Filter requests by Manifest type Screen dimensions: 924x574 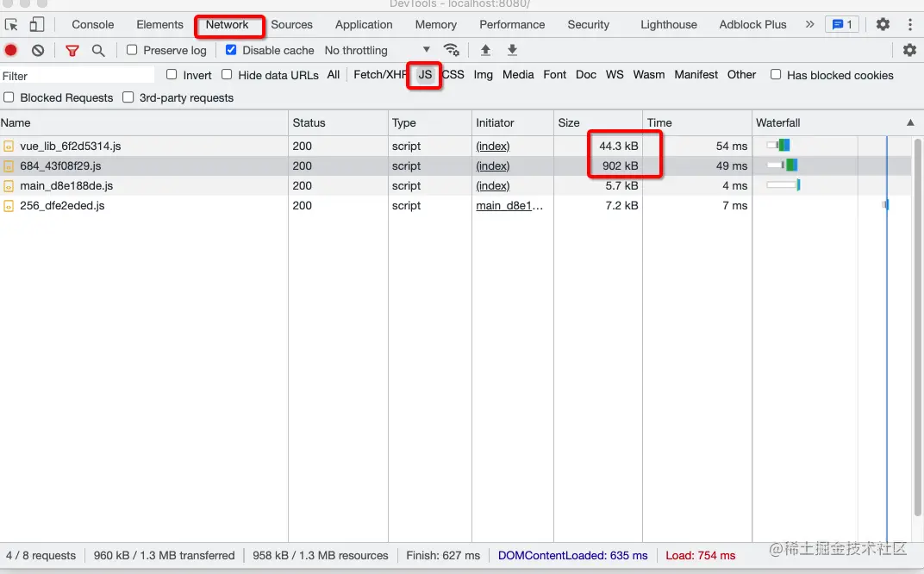[696, 75]
